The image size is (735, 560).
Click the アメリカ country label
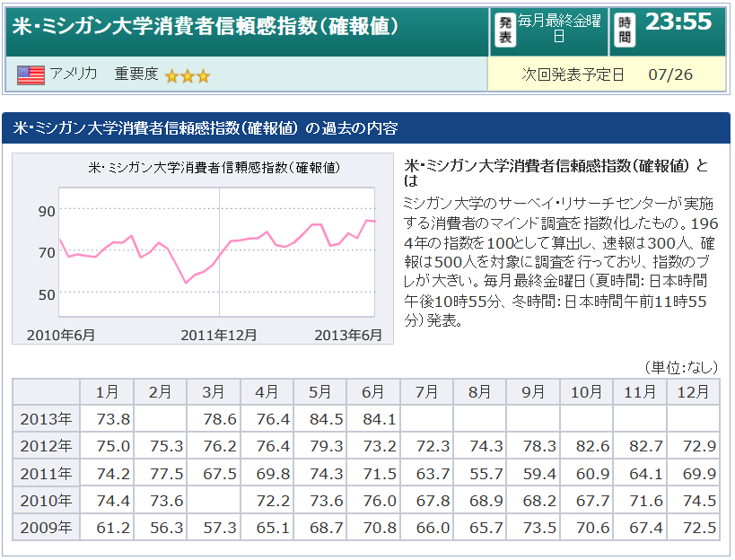[73, 74]
